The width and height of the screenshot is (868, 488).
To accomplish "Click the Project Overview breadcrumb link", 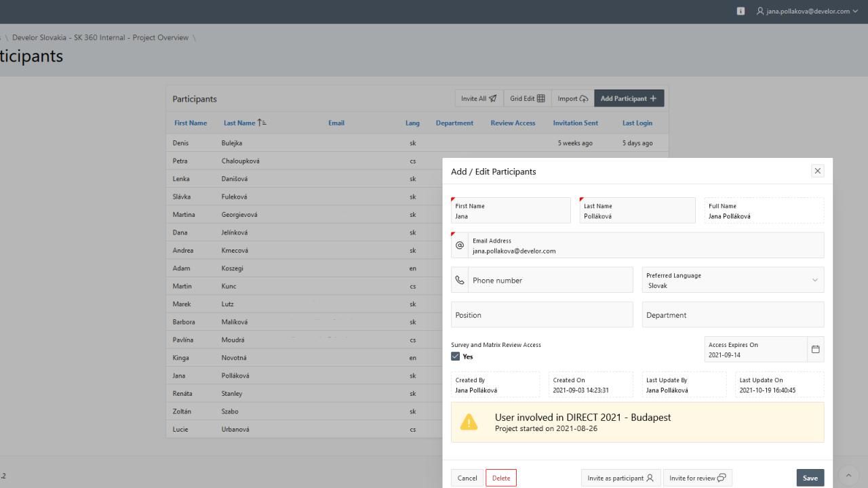I will point(100,38).
